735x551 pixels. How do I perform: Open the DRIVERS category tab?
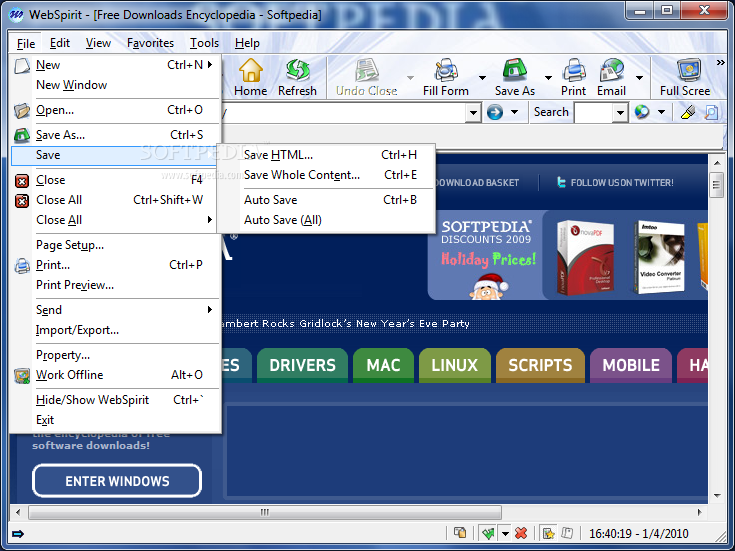[302, 365]
